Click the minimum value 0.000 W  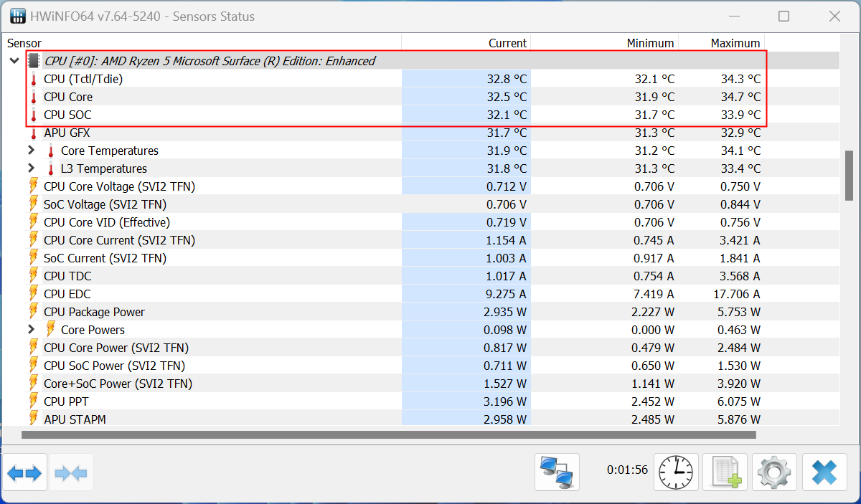[654, 330]
